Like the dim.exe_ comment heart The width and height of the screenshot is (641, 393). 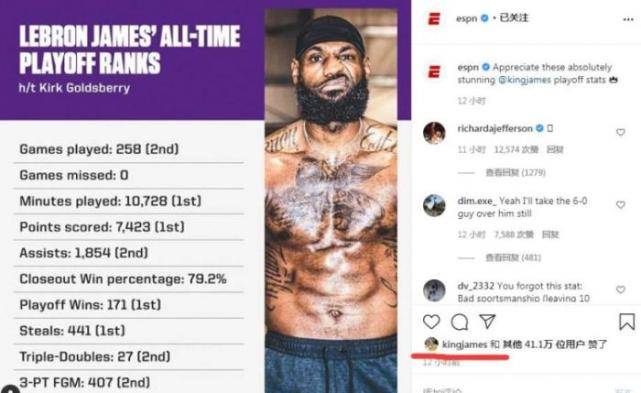click(621, 204)
